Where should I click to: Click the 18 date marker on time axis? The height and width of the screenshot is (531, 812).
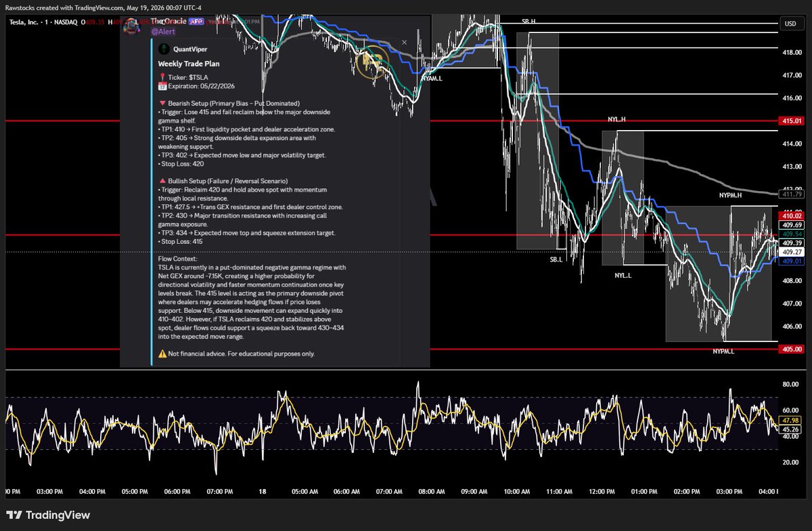262,490
